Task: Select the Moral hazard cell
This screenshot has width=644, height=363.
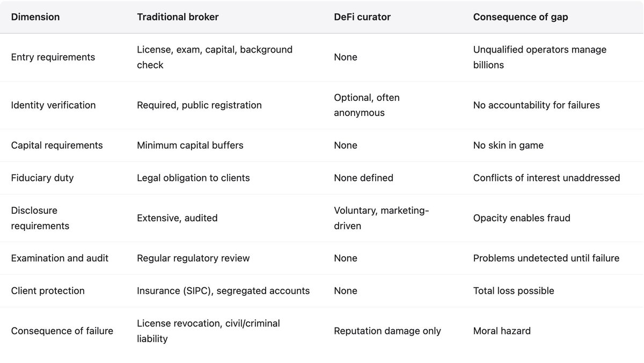Action: (502, 331)
